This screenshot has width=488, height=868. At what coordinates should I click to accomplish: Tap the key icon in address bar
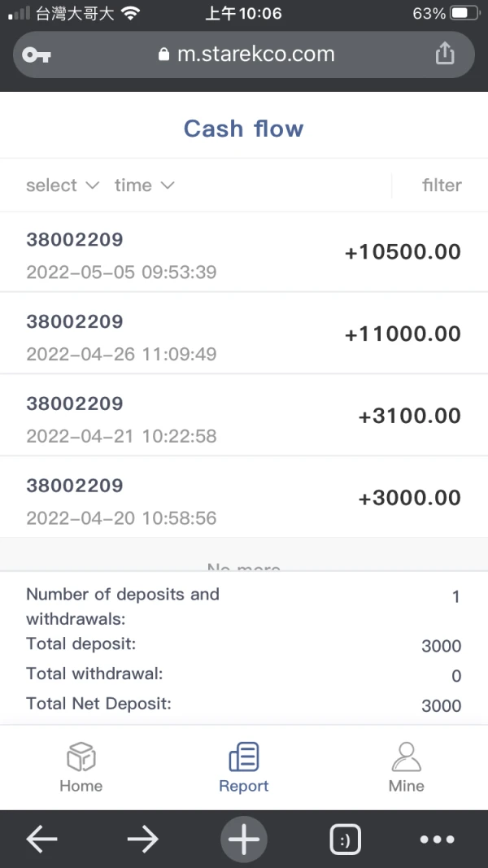coord(37,55)
